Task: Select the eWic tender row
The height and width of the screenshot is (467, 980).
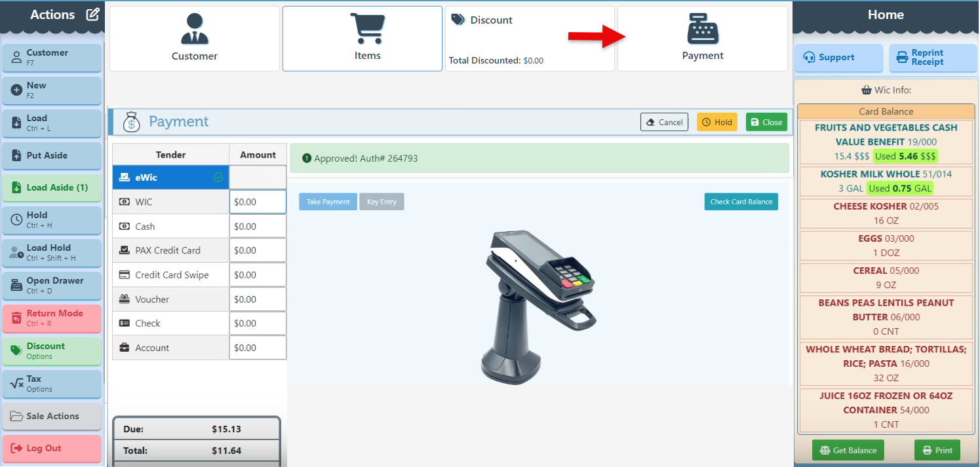Action: coord(170,177)
